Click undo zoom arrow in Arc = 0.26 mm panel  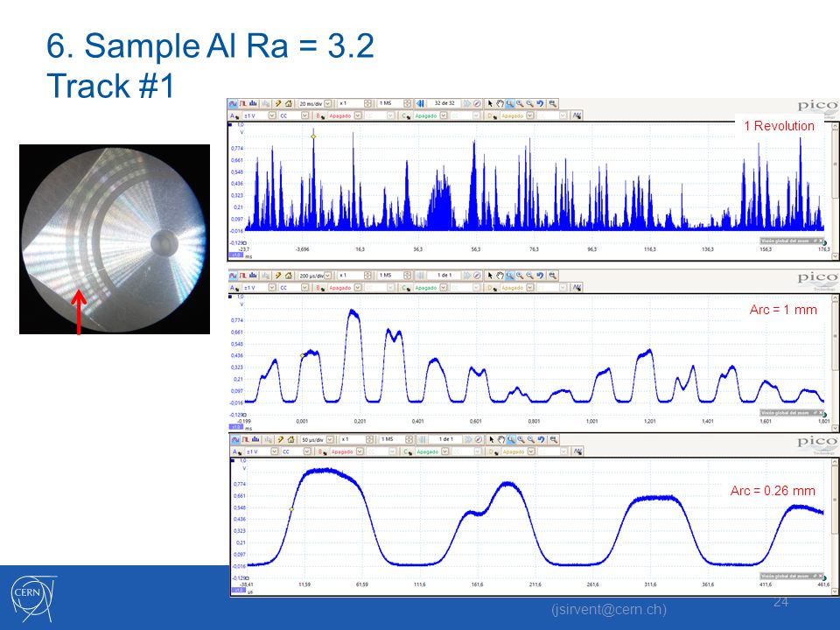pyautogui.click(x=541, y=439)
